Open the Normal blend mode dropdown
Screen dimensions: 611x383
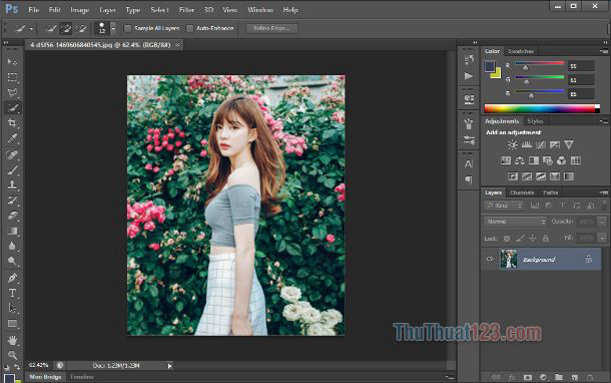[x=514, y=221]
